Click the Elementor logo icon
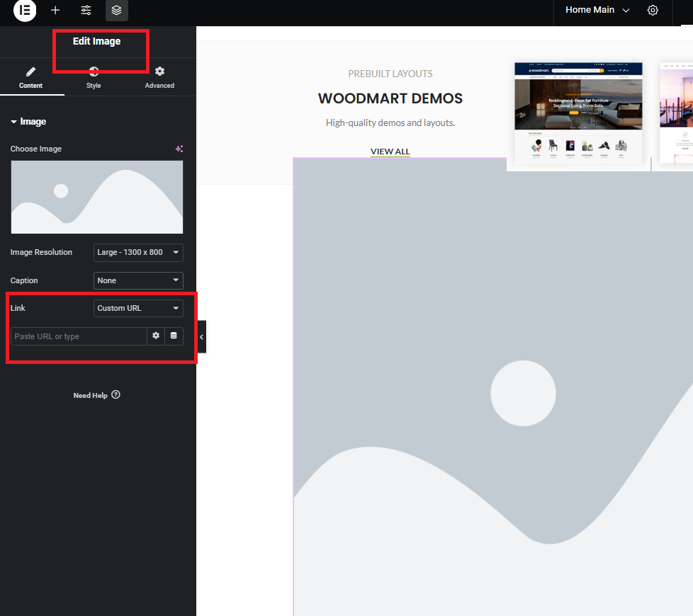The height and width of the screenshot is (616, 693). click(25, 10)
